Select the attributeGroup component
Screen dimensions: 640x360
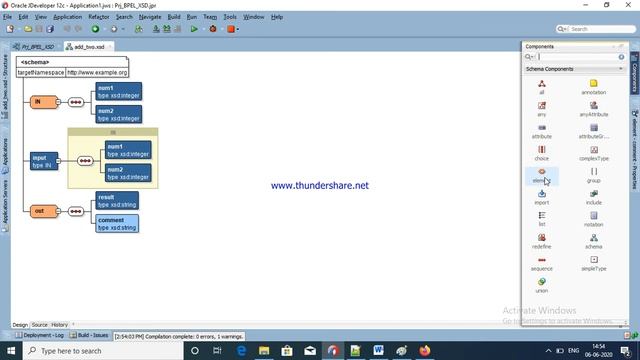593,131
